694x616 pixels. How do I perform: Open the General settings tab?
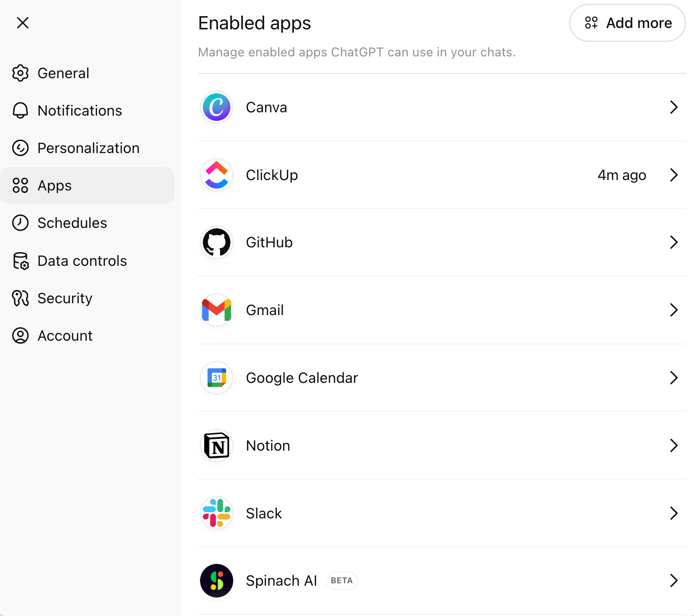pyautogui.click(x=63, y=73)
